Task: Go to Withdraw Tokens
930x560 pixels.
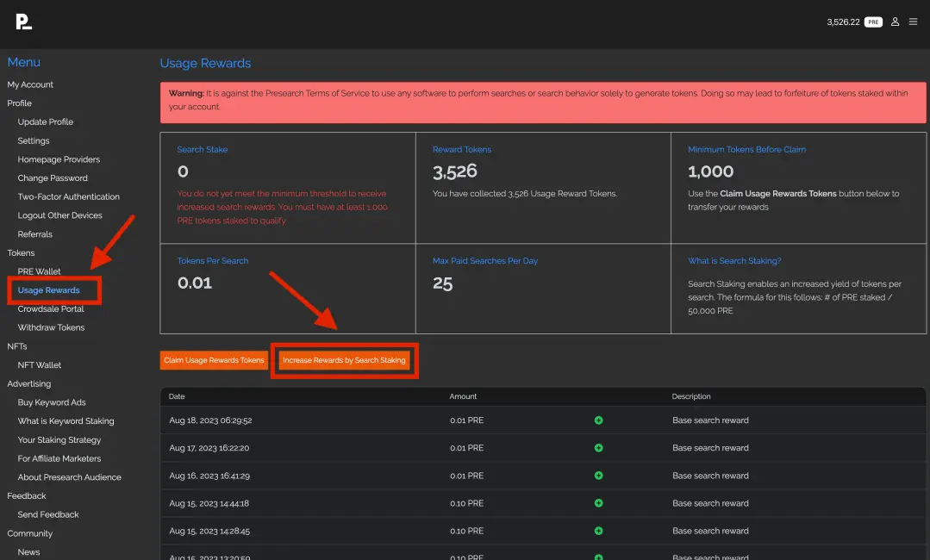Action: (51, 327)
